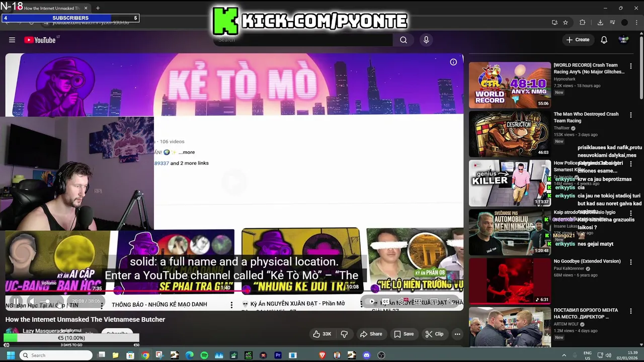Start voice search with microphone icon
Image resolution: width=644 pixels, height=362 pixels.
(x=426, y=40)
